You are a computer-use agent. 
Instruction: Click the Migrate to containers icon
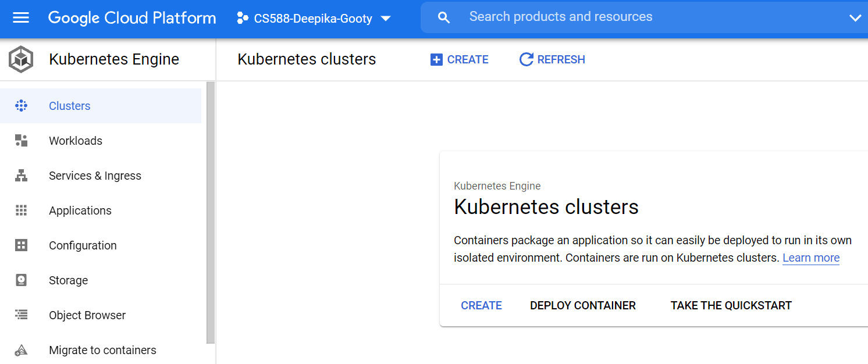point(21,350)
